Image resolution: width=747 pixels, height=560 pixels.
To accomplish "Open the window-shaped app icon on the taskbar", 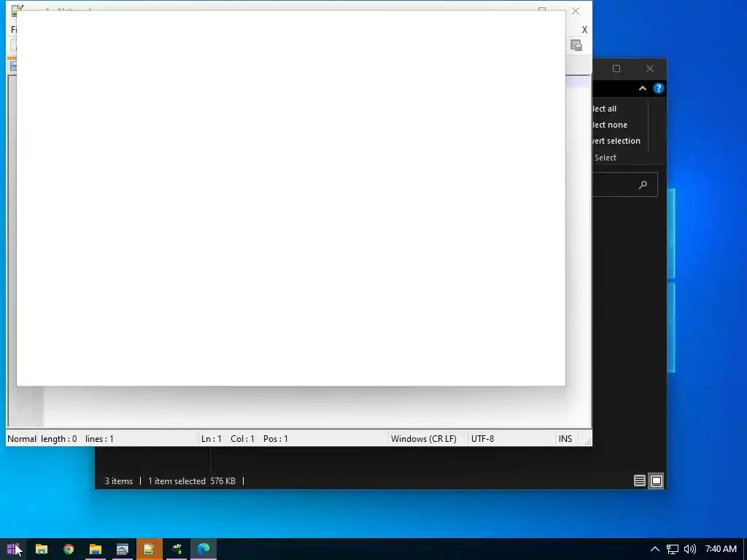I will click(123, 549).
